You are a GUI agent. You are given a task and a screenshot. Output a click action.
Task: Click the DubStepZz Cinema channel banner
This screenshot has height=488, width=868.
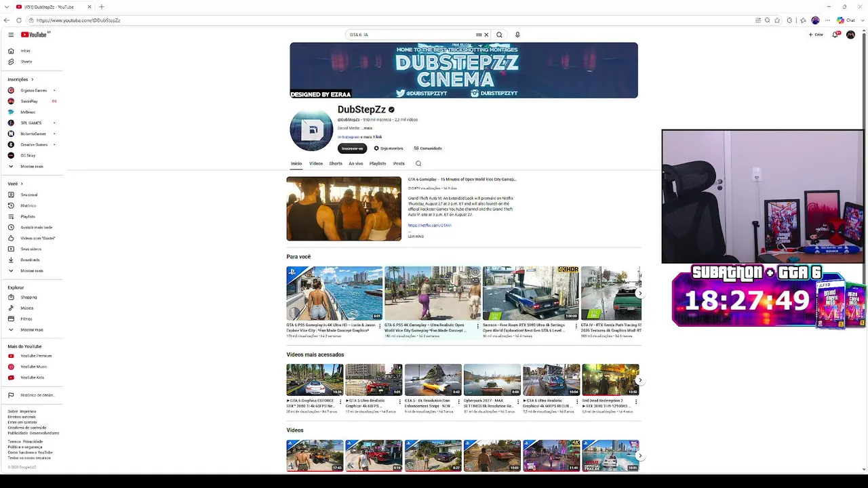[x=464, y=70]
